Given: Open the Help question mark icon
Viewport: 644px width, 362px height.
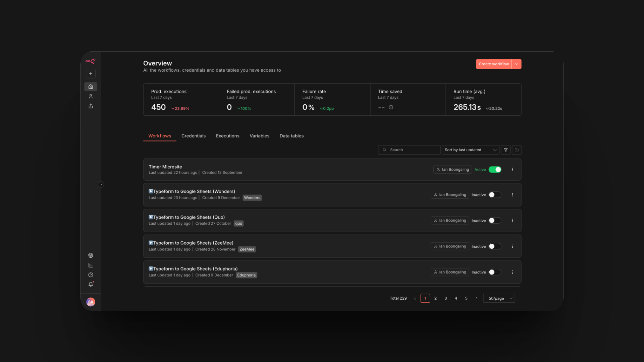Looking at the screenshot, I should pos(91,275).
